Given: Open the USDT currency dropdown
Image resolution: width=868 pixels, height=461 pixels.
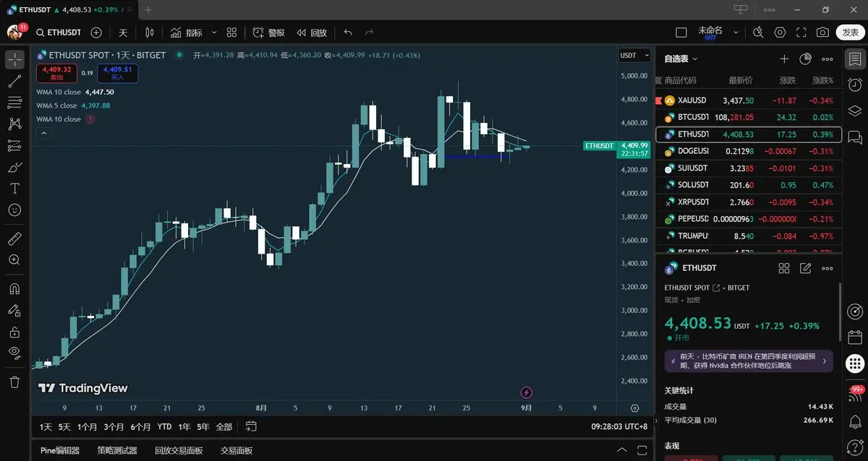Looking at the screenshot, I should 634,55.
